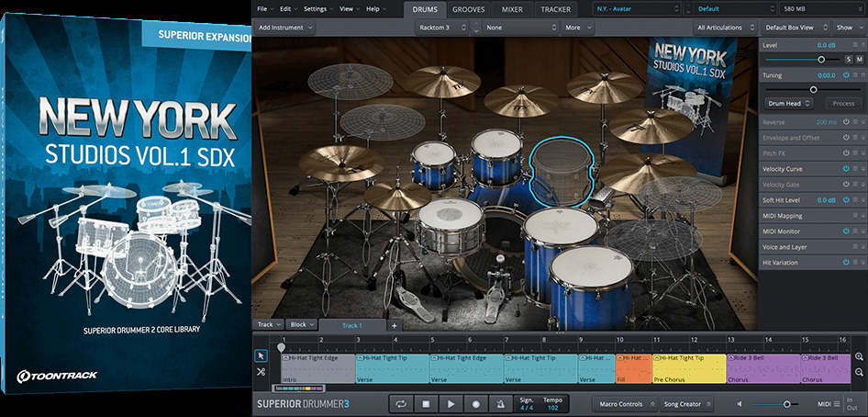Open the MIDI menu icon
The height and width of the screenshot is (417, 868).
(836, 404)
